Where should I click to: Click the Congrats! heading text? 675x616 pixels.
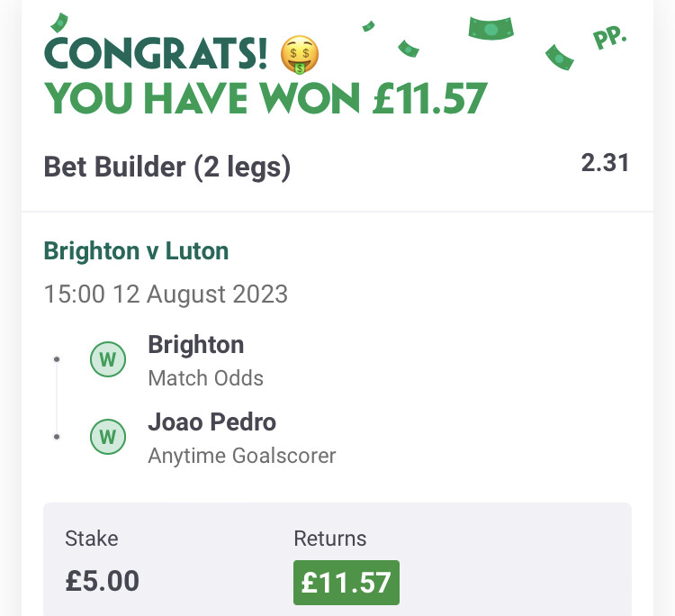(x=156, y=53)
